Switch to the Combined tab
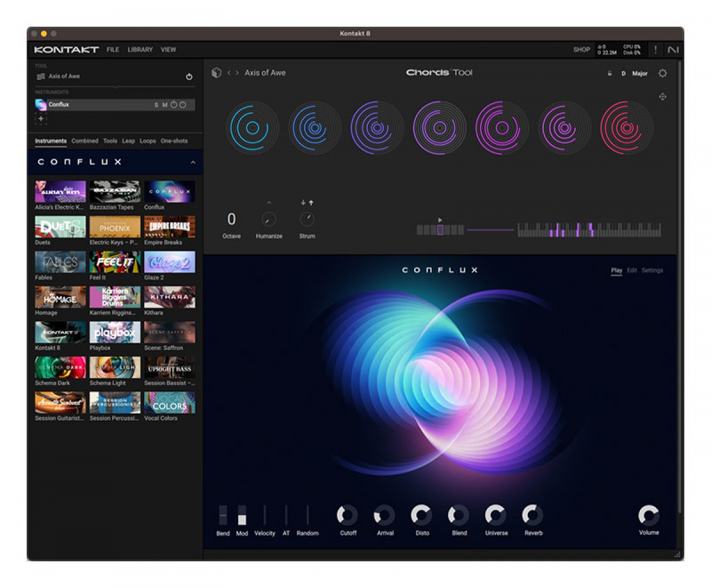Screen dimensions: 711x588 [x=85, y=141]
